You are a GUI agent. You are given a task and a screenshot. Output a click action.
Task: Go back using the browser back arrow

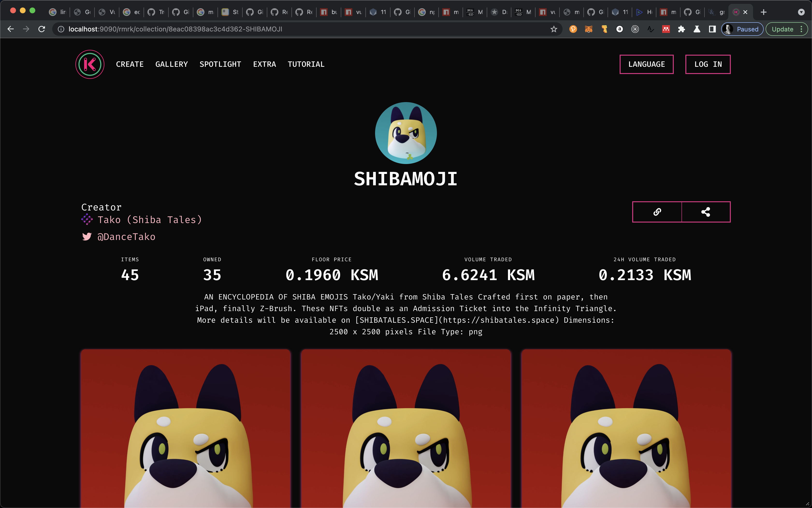[x=11, y=29]
